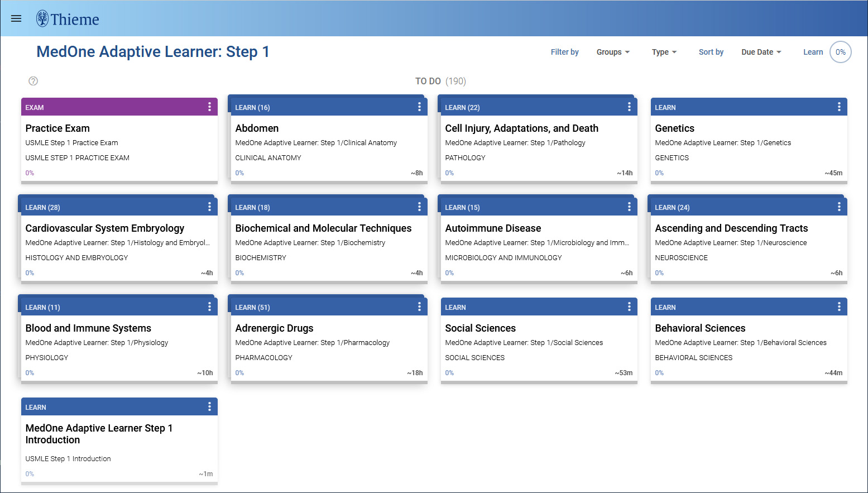The image size is (868, 493).
Task: Click 'NEUROSCIENCE' category label
Action: (x=681, y=258)
